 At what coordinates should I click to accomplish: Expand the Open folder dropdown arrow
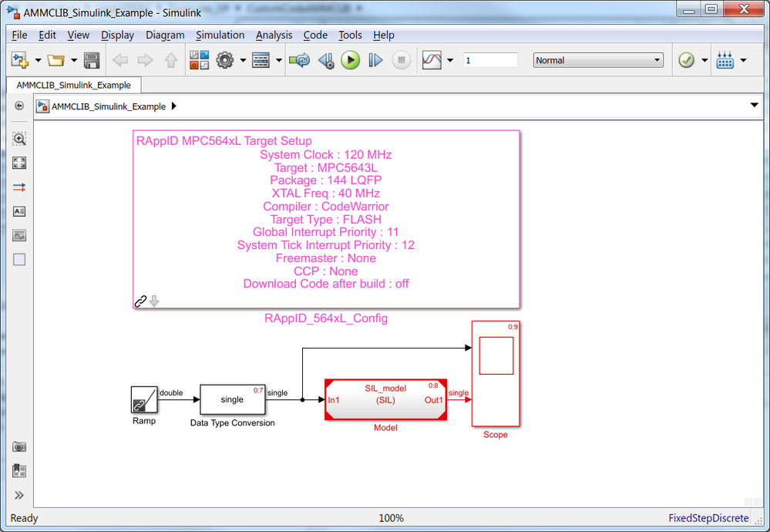pyautogui.click(x=74, y=60)
